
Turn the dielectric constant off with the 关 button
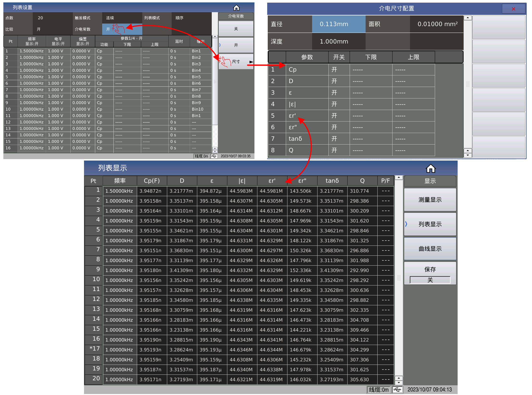pos(236,28)
